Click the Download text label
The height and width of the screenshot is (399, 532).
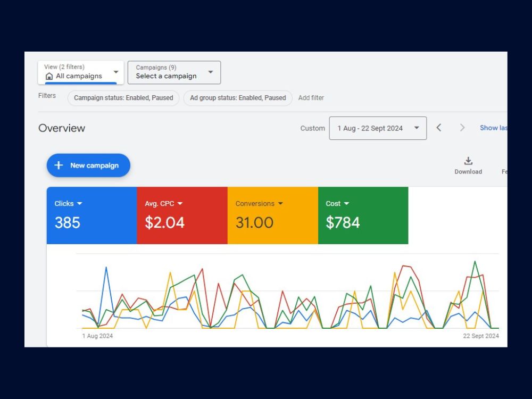pyautogui.click(x=468, y=172)
